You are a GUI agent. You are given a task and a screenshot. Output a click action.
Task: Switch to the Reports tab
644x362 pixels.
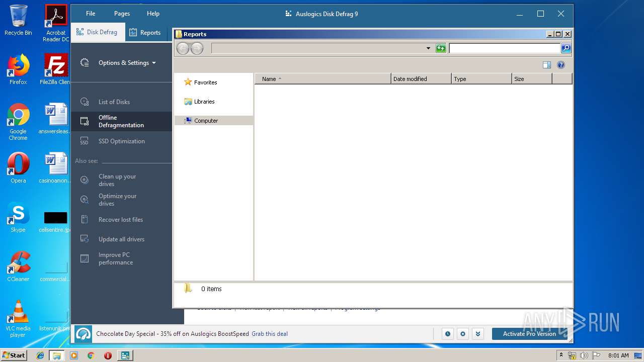[x=145, y=33]
